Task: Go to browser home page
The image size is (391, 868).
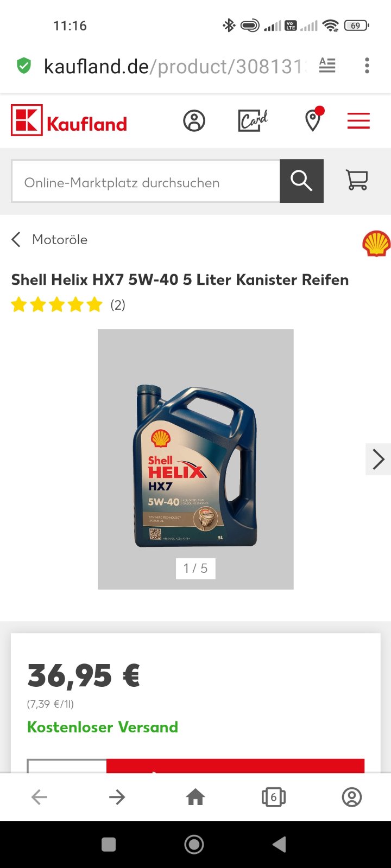Action: coord(195,797)
